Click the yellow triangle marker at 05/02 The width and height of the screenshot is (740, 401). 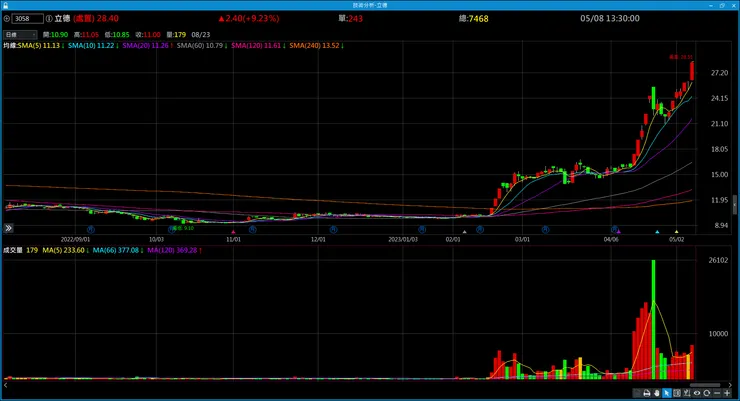click(x=676, y=232)
